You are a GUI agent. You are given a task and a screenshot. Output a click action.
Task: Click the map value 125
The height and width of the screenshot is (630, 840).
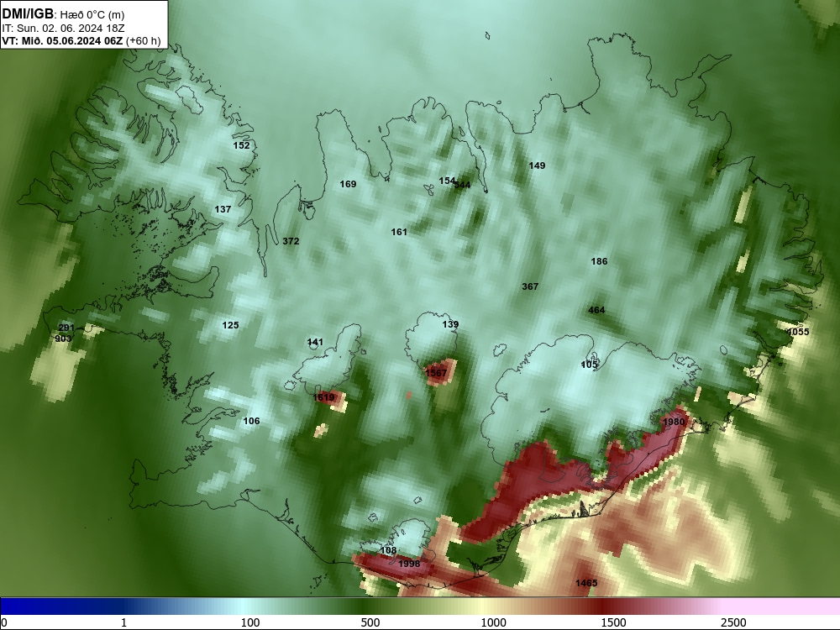230,325
